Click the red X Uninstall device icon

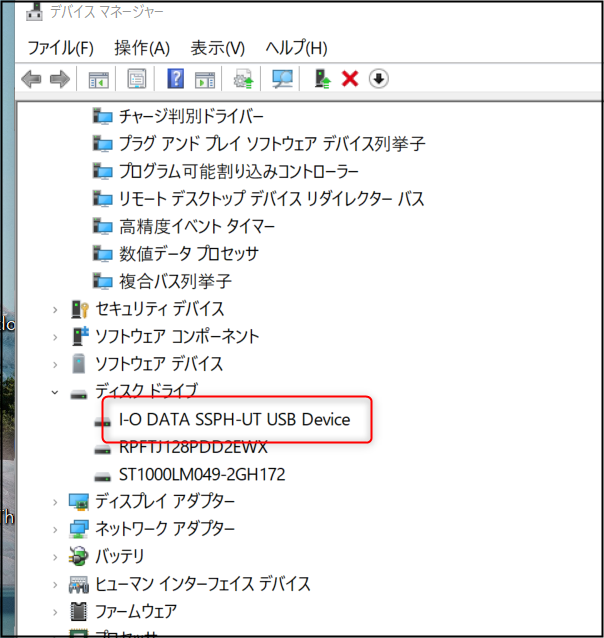[x=350, y=79]
